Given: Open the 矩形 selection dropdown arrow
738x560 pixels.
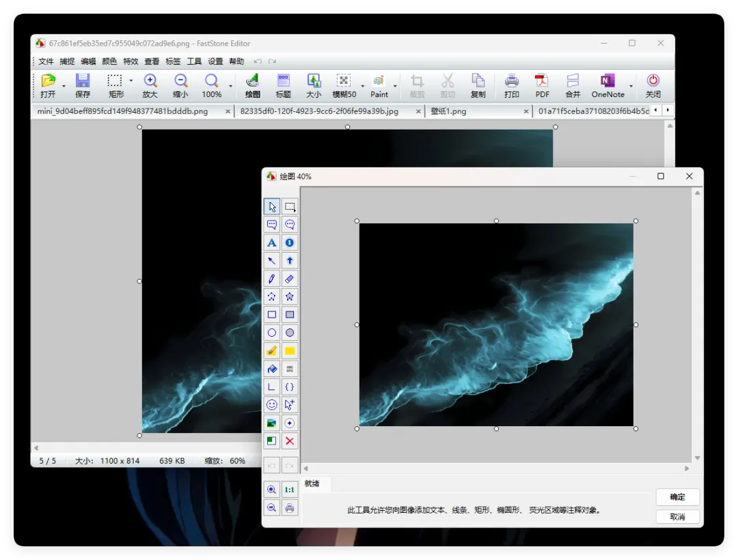Looking at the screenshot, I should [x=131, y=81].
